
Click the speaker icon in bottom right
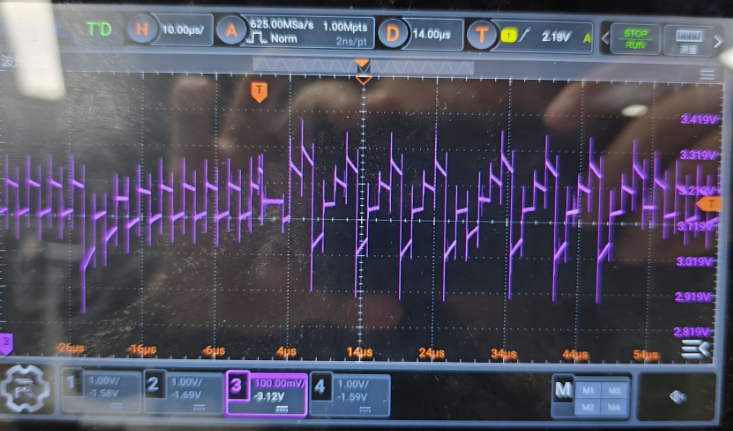pos(679,395)
